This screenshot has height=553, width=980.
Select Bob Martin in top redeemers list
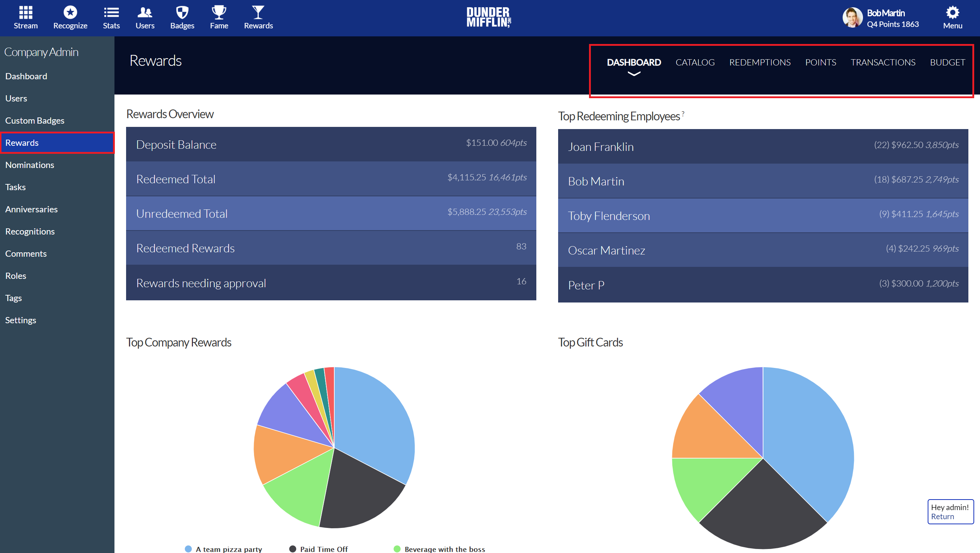[x=763, y=181]
